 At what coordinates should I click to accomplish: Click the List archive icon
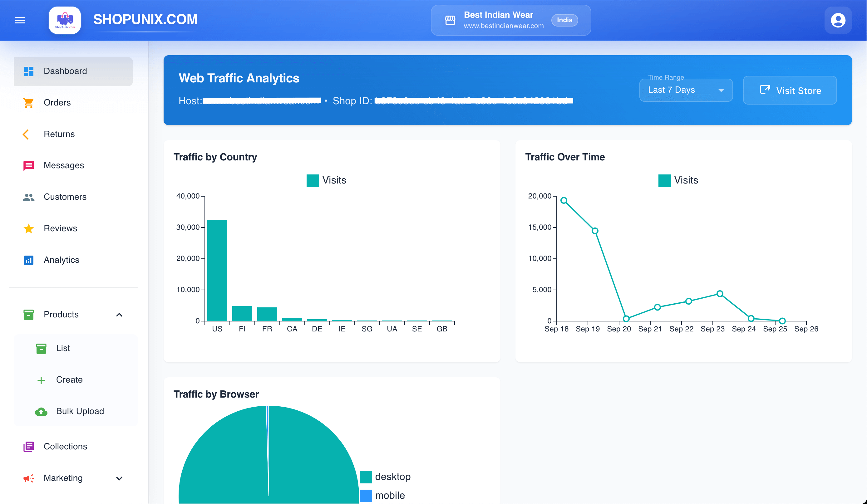coord(41,349)
